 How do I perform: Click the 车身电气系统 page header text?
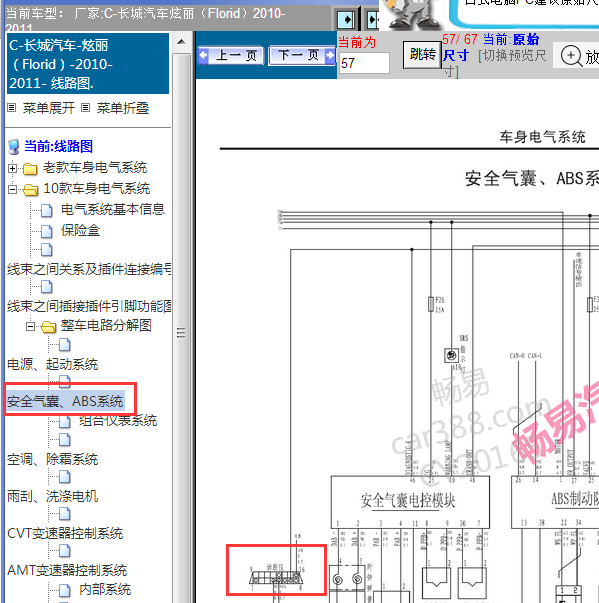pos(542,137)
